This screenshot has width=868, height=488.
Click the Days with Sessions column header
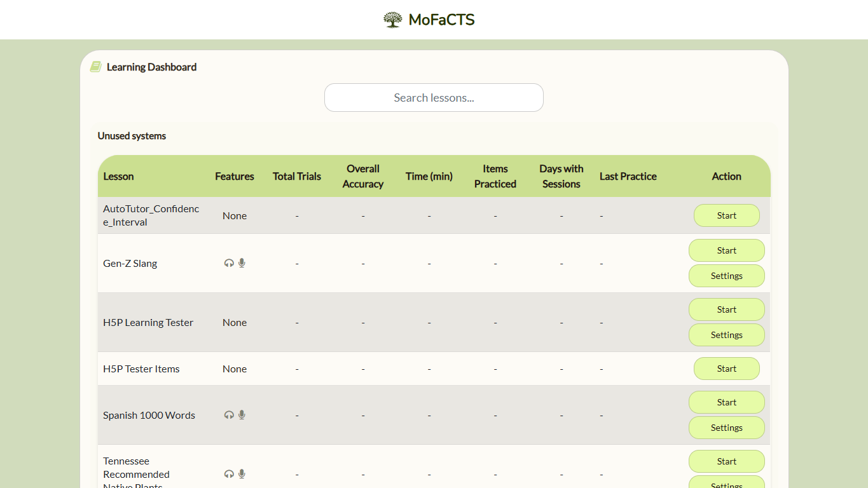561,177
